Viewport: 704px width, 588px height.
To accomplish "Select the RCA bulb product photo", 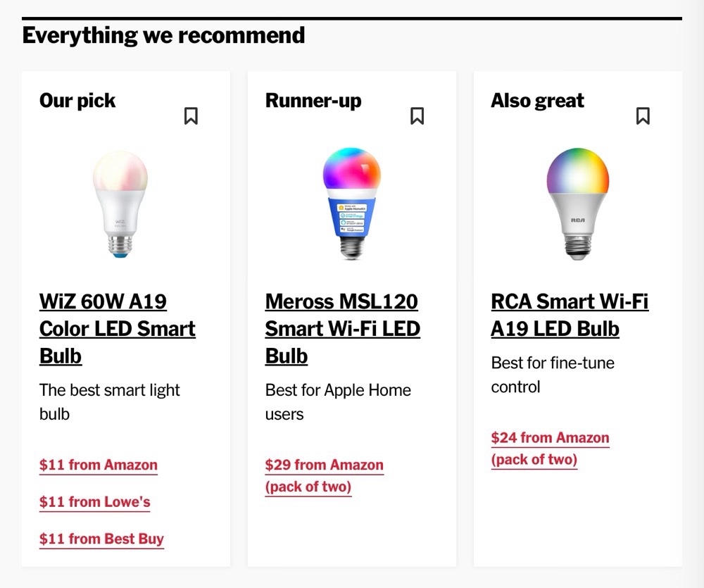I will point(577,204).
